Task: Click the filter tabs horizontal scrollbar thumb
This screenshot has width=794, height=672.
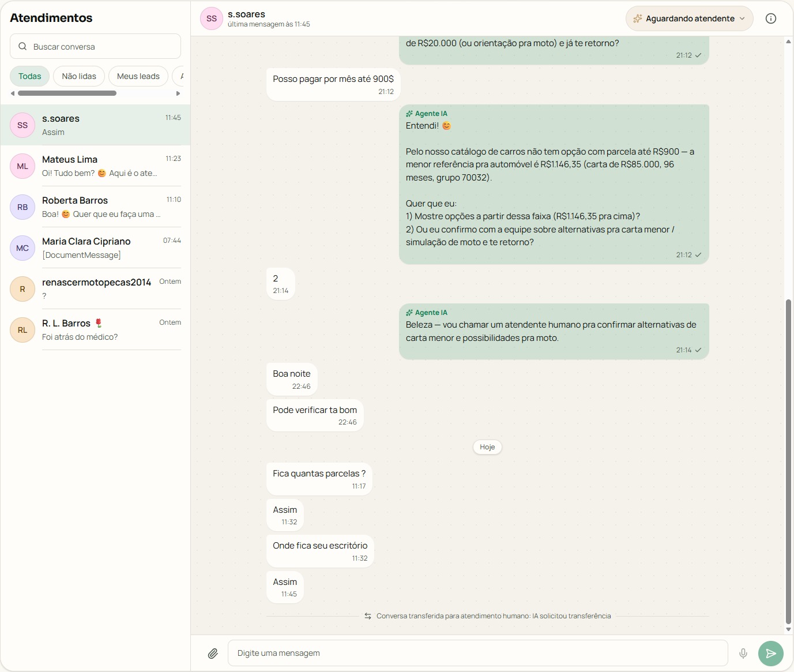Action: (67, 93)
